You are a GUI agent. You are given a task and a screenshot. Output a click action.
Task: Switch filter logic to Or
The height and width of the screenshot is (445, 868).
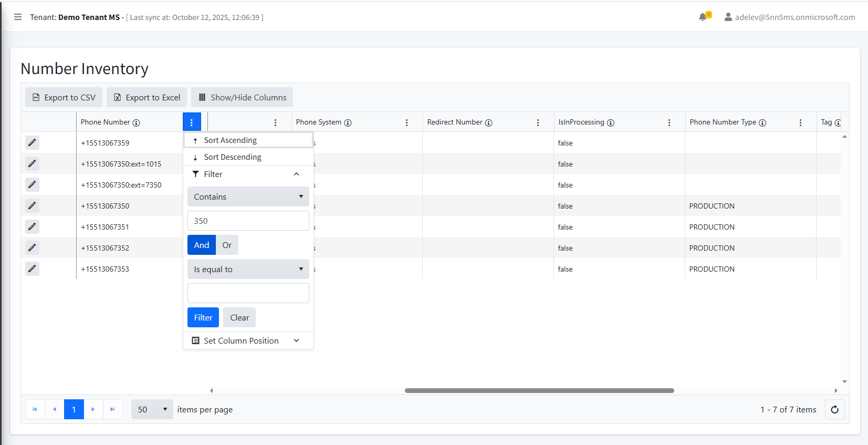point(227,245)
